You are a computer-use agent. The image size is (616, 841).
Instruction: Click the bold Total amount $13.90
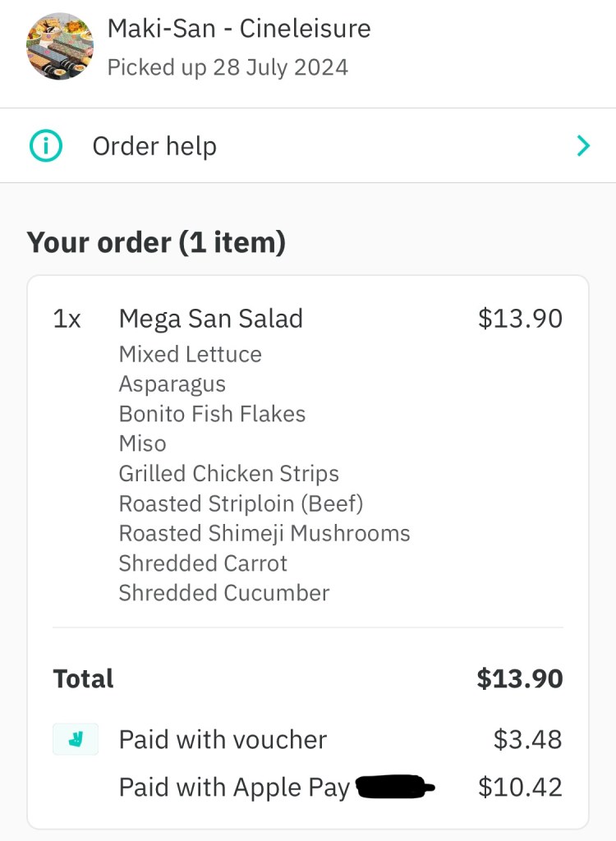(x=520, y=678)
